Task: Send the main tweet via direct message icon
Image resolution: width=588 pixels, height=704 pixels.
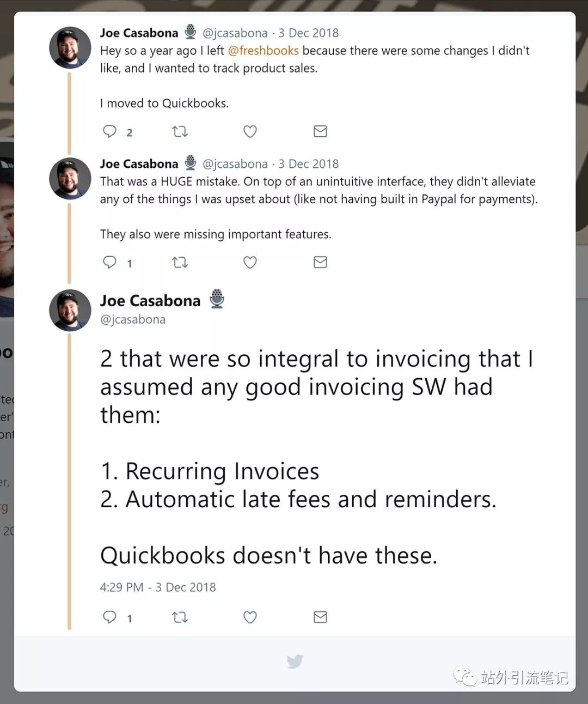Action: (x=320, y=617)
